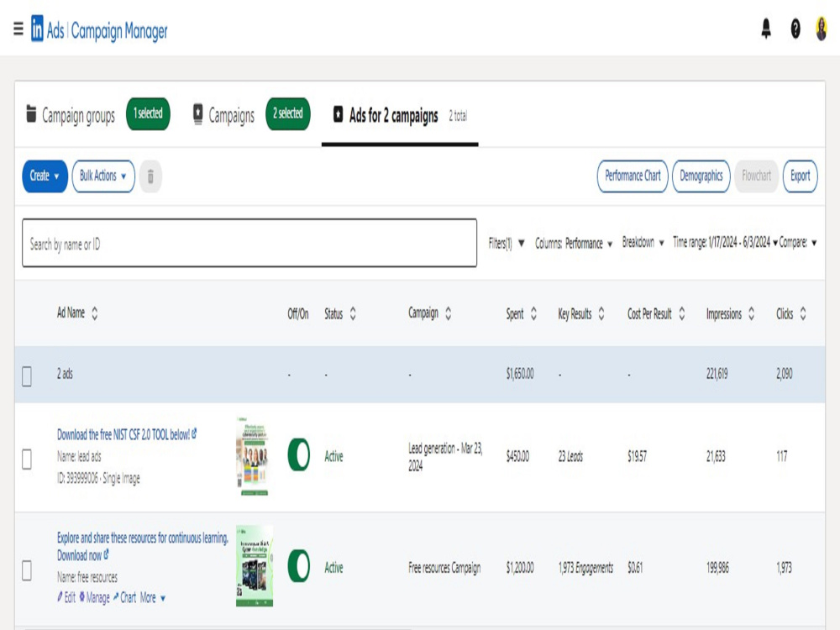Open the hamburger navigation menu

[18, 29]
